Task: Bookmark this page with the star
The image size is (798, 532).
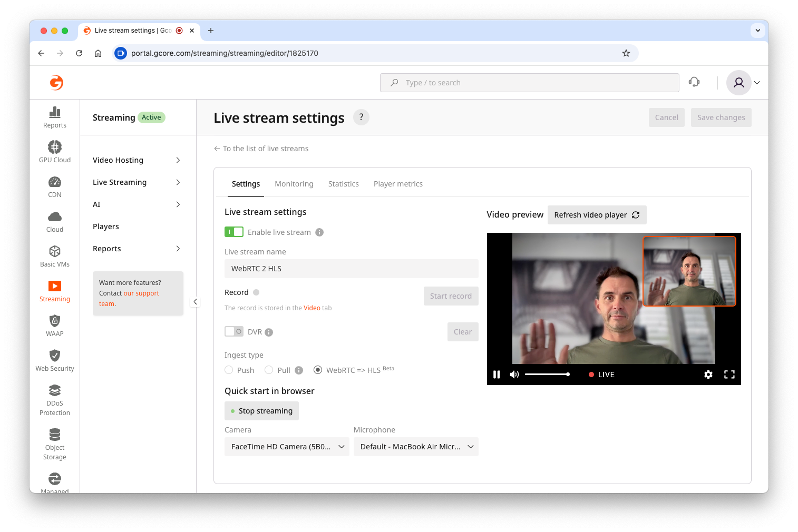Action: coord(626,53)
